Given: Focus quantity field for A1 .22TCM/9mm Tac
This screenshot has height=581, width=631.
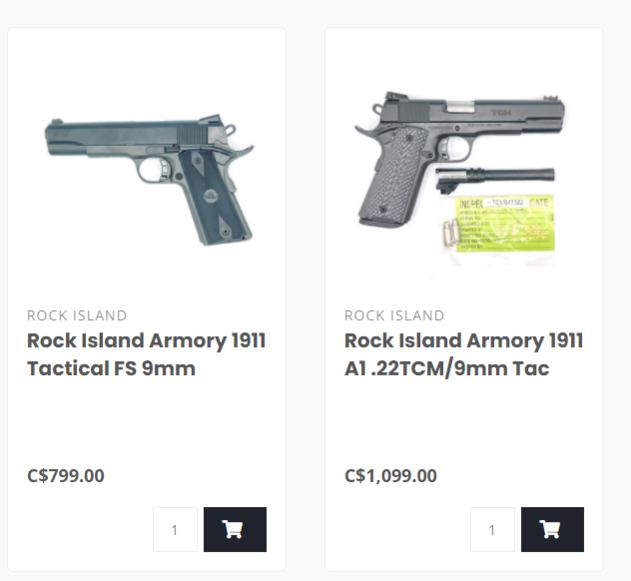Looking at the screenshot, I should tap(492, 529).
